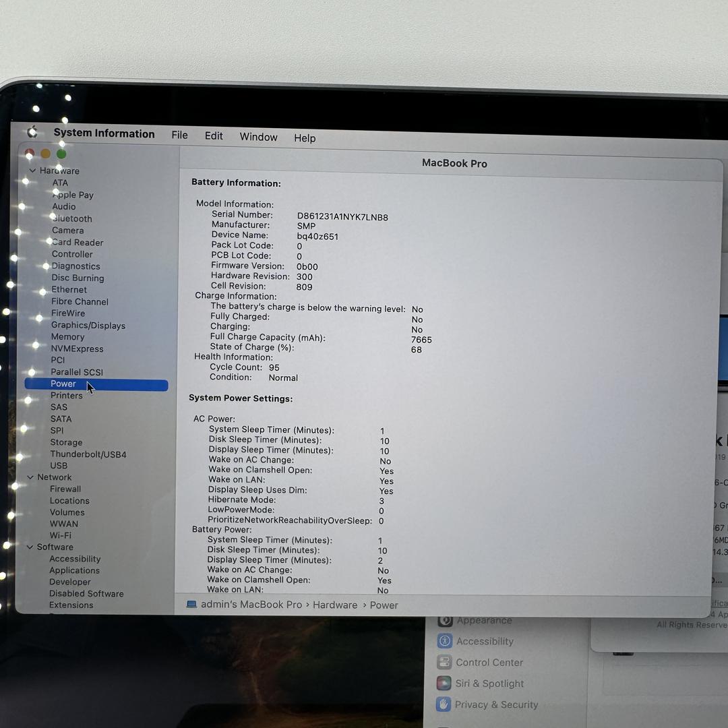
Task: Select Extensions under Software
Action: pyautogui.click(x=71, y=605)
